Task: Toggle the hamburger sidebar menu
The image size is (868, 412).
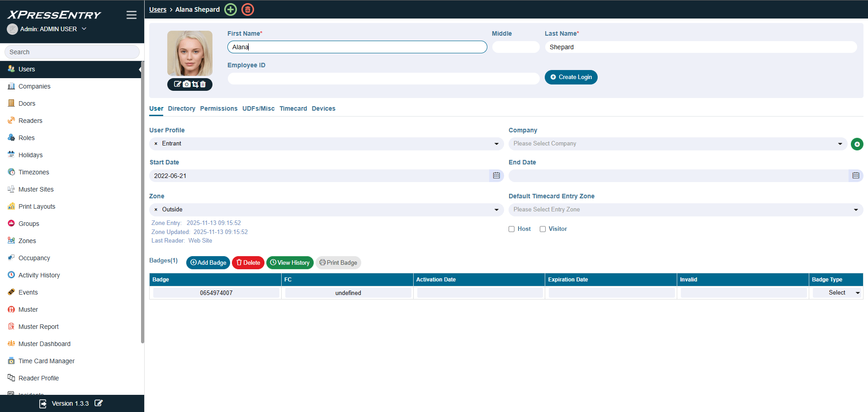Action: tap(131, 15)
